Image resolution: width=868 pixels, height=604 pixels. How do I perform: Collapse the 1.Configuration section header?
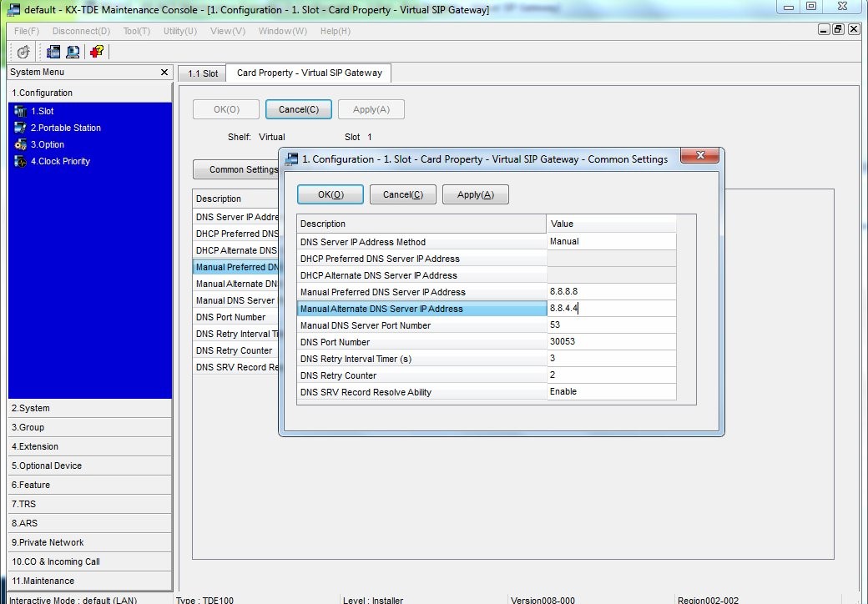(x=90, y=93)
